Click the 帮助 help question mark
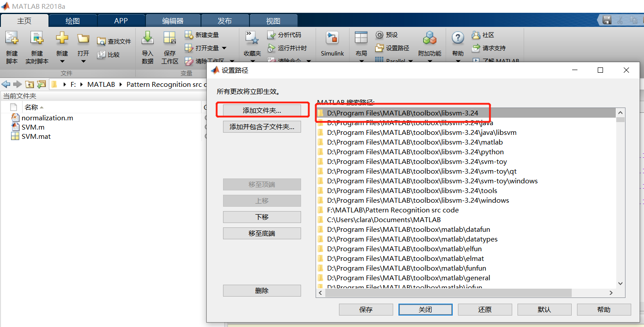Viewport: 644px width, 327px height. [458, 38]
